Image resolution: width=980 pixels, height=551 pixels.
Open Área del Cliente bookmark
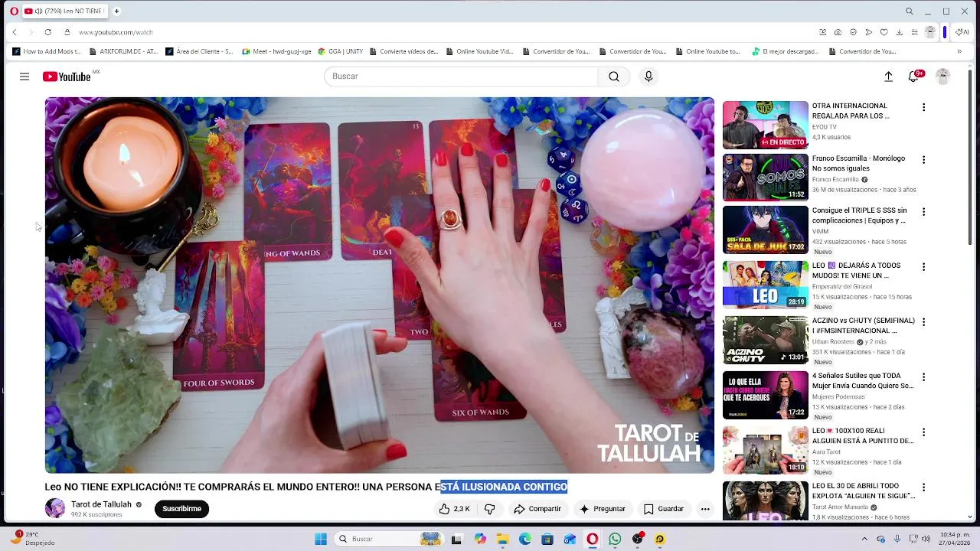click(x=199, y=51)
